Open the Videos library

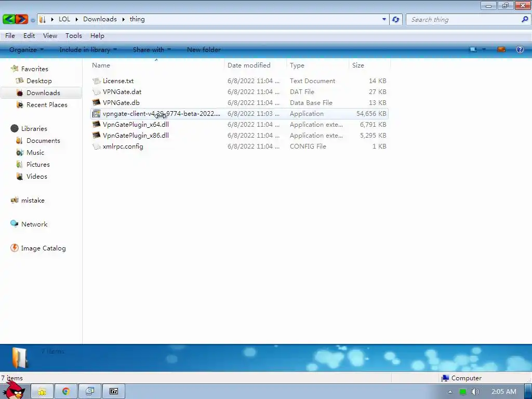[37, 177]
